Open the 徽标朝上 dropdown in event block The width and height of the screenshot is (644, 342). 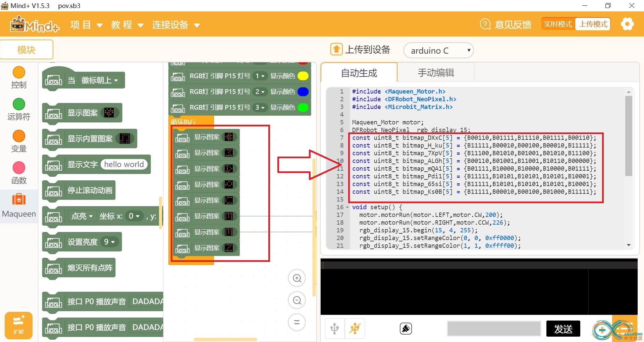(100, 80)
